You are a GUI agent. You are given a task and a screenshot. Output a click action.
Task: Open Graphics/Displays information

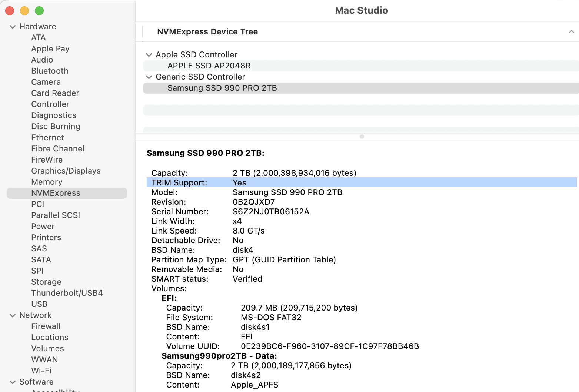pyautogui.click(x=66, y=171)
